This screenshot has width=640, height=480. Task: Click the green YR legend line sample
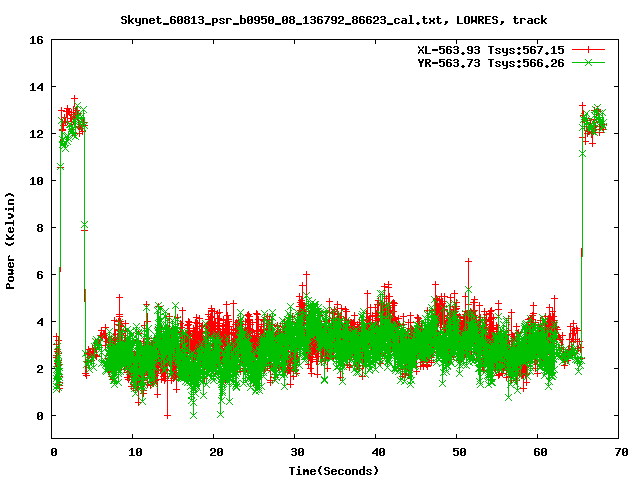click(588, 63)
